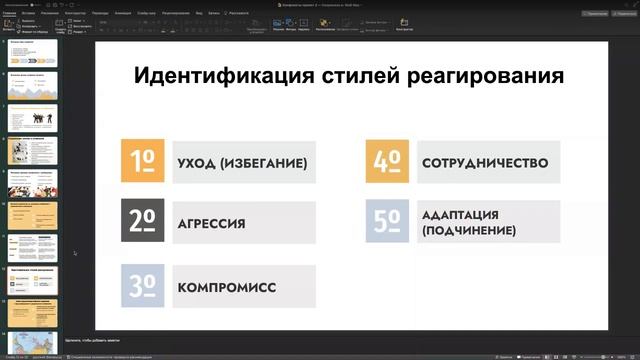Select the currently highlighted styles slide thumbnail
This screenshot has width=640, height=360.
[33, 280]
